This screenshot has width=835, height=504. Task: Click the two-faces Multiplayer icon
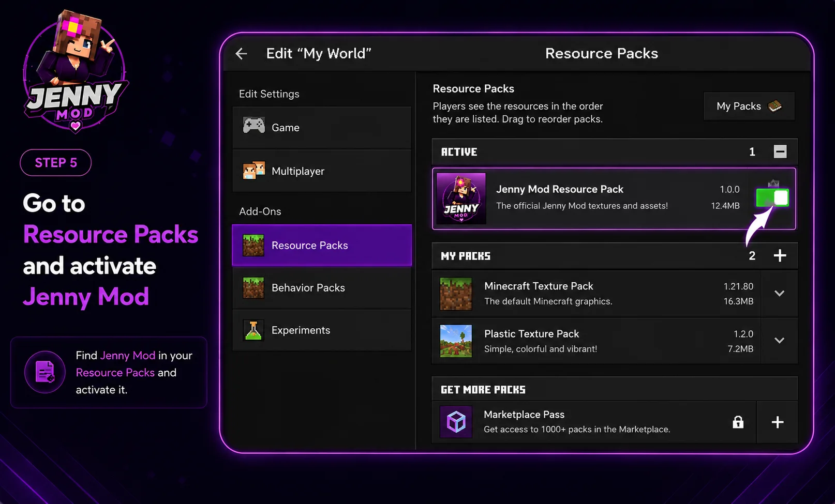pos(254,171)
